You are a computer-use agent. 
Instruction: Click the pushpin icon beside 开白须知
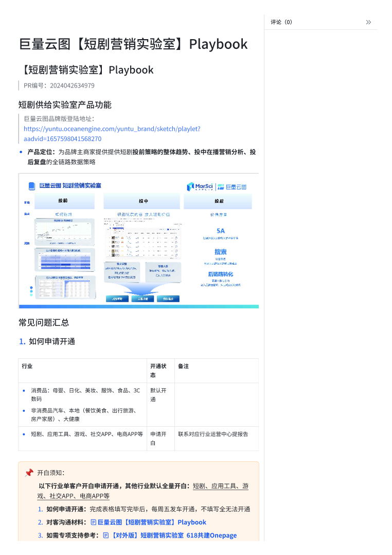point(29,473)
